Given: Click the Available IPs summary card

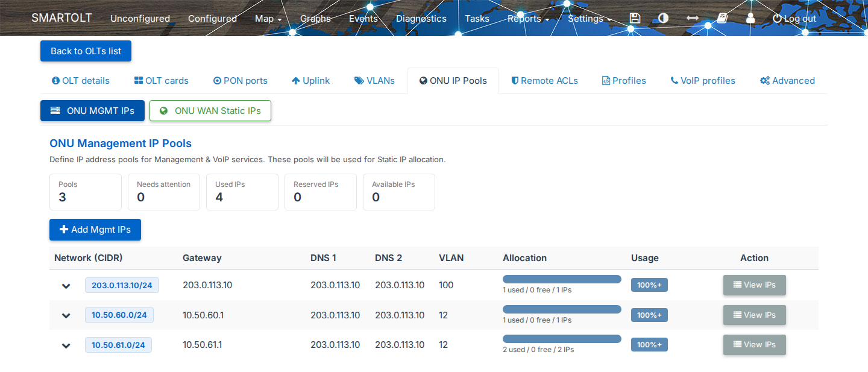Looking at the screenshot, I should tap(399, 192).
